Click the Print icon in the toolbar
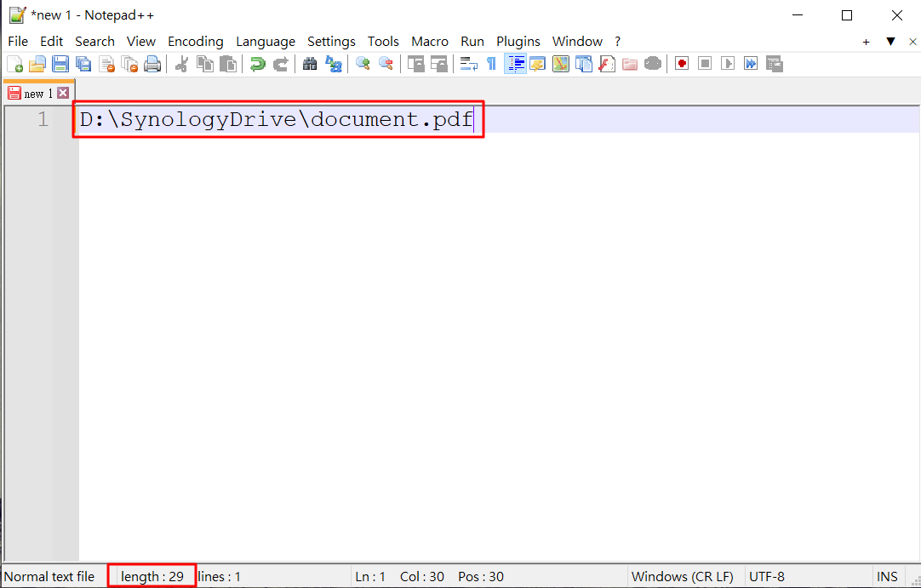921x588 pixels. pyautogui.click(x=152, y=64)
